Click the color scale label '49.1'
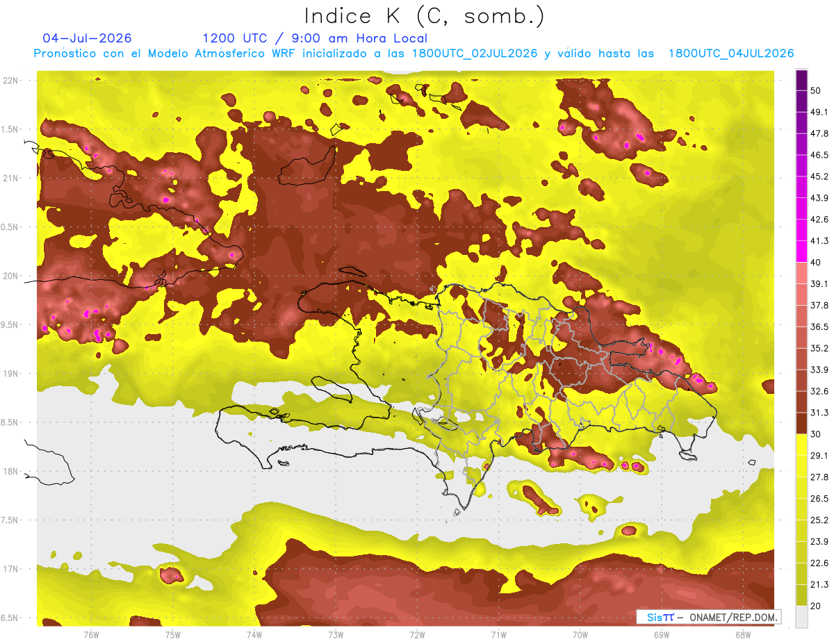The image size is (834, 644). click(819, 112)
